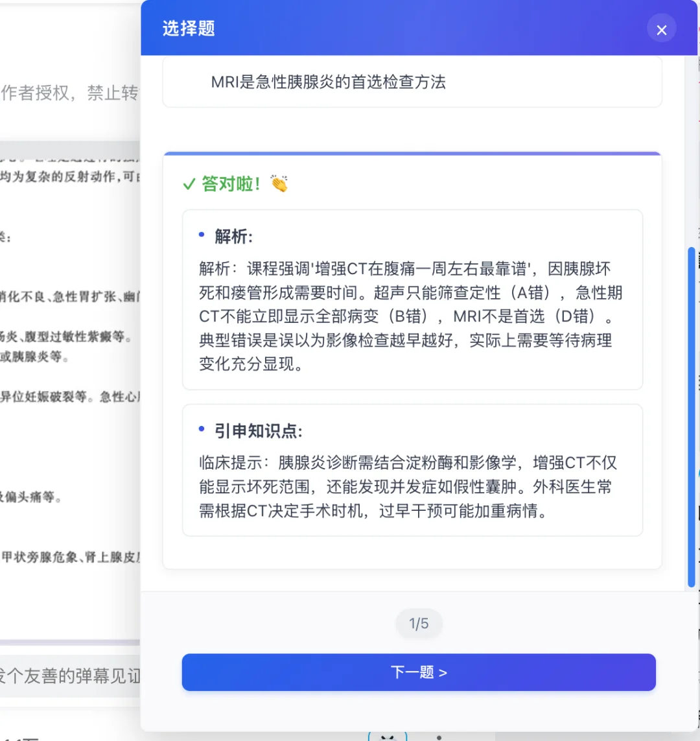Image resolution: width=700 pixels, height=741 pixels.
Task: Click the X icon to dismiss the quiz dialog
Action: [x=661, y=29]
